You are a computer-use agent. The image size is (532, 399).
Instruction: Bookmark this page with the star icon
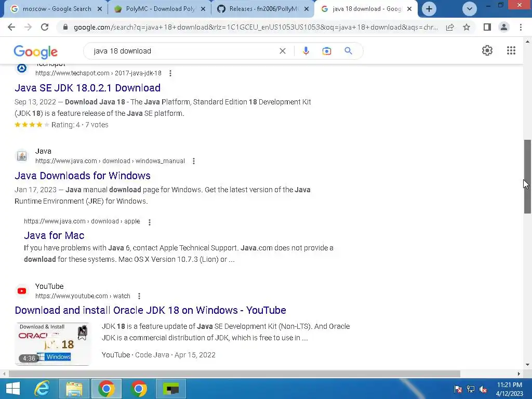point(467,27)
